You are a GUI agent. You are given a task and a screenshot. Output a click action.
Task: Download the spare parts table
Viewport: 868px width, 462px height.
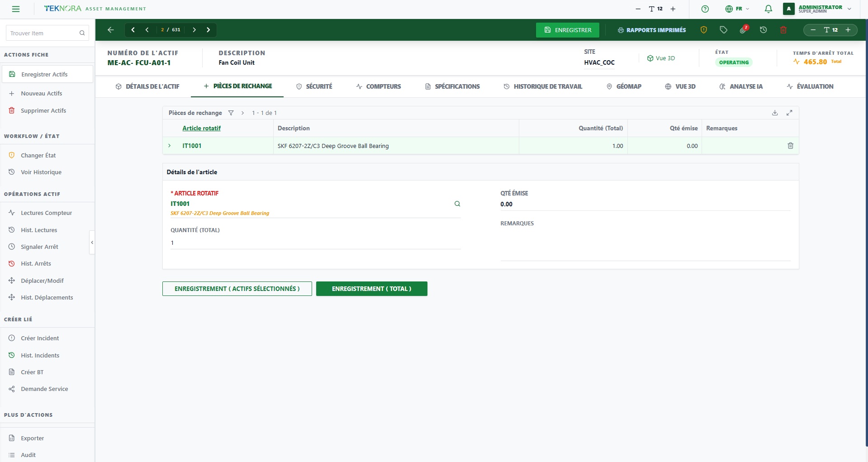[x=775, y=113]
